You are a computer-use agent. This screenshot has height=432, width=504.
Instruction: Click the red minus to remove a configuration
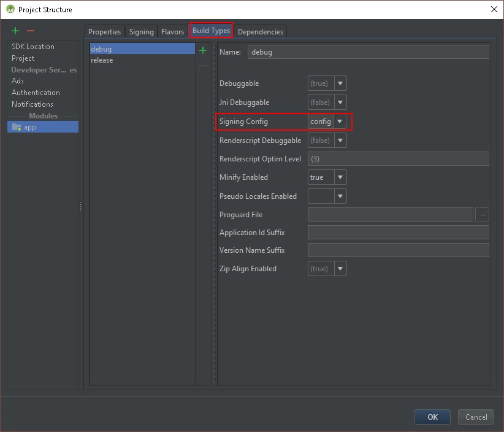click(x=30, y=30)
